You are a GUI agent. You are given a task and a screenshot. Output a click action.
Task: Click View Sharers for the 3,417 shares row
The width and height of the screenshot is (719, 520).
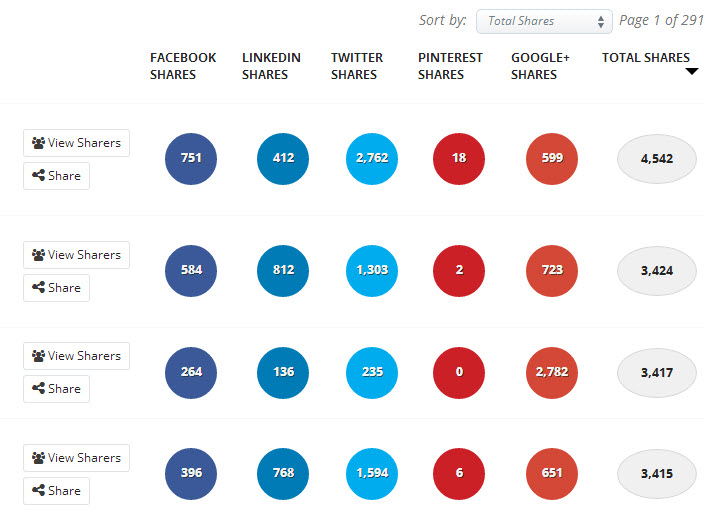coord(77,356)
